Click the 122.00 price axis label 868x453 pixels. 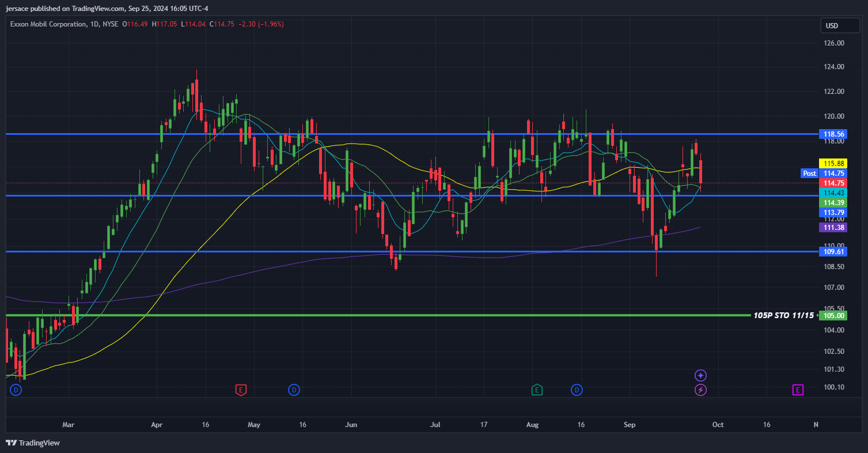pos(833,92)
